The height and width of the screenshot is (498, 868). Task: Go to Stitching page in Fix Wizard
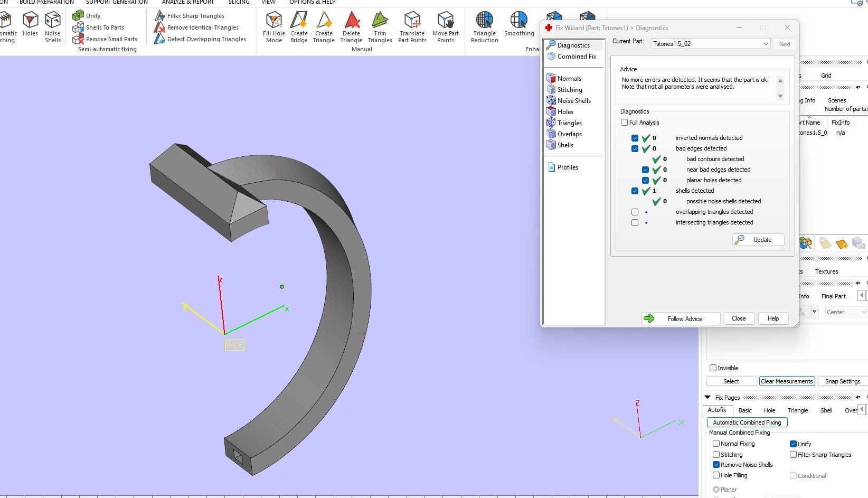[564, 90]
